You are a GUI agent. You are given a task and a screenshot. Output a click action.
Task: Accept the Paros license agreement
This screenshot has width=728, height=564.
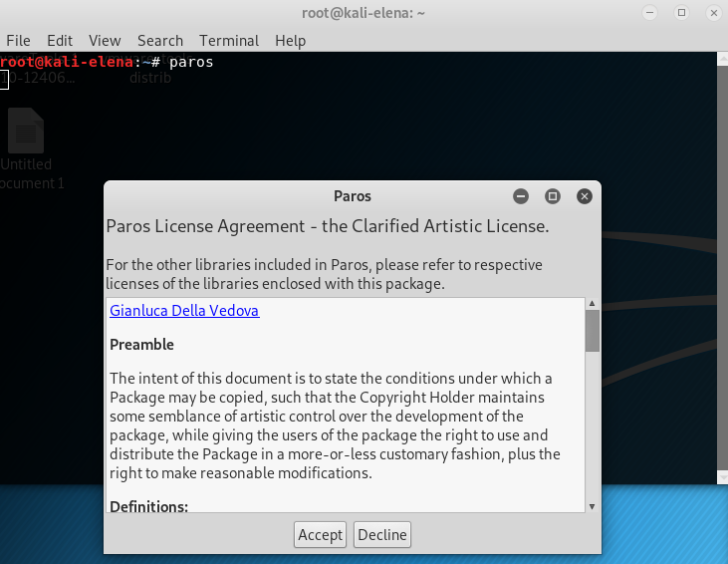pyautogui.click(x=320, y=535)
